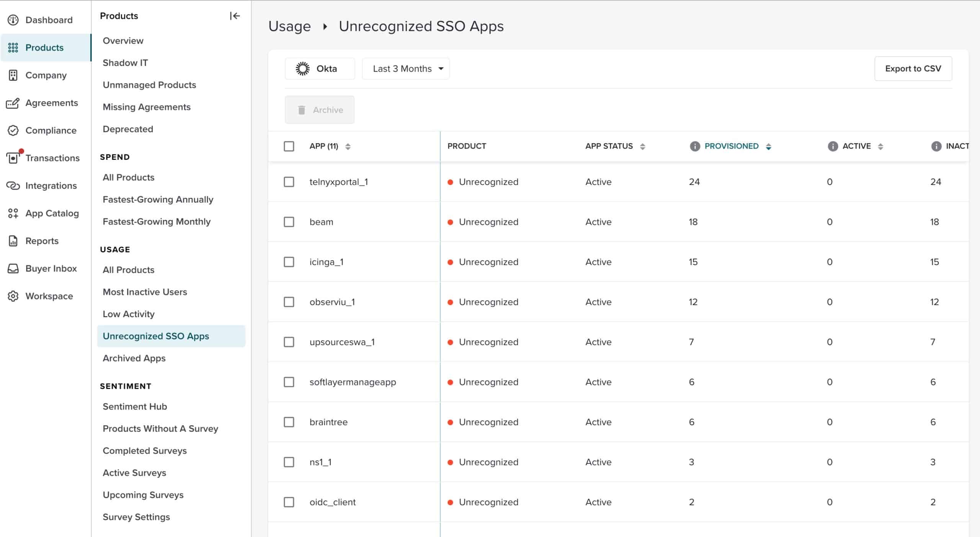This screenshot has height=537, width=980.
Task: Select the braintree row checkbox
Action: [x=289, y=422]
